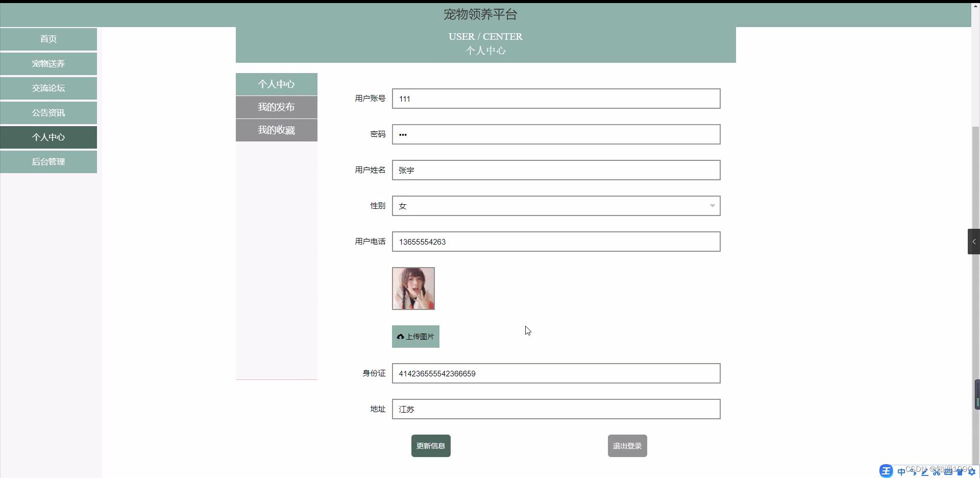Image resolution: width=980 pixels, height=478 pixels.
Task: Open the IME skin (clothes) icon
Action: point(960,472)
